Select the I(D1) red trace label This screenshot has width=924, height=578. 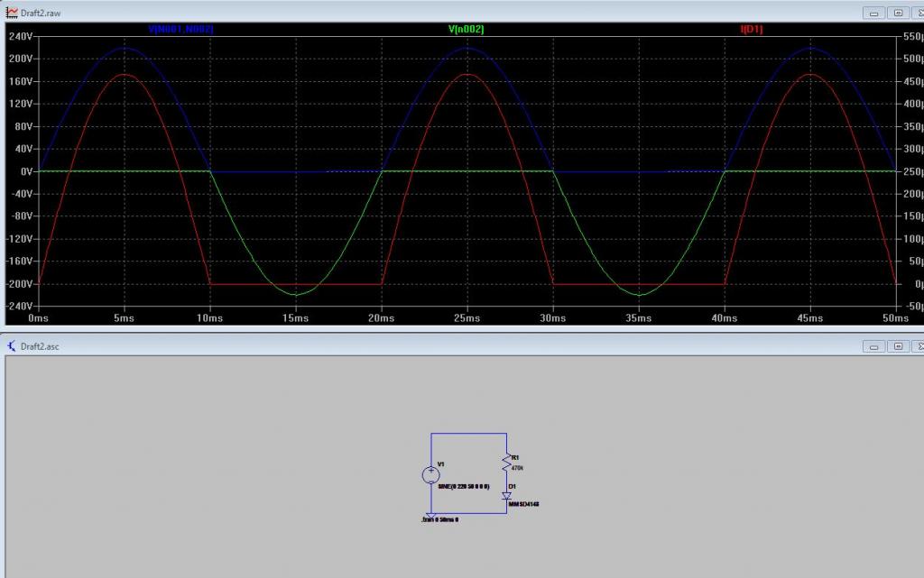pos(752,30)
